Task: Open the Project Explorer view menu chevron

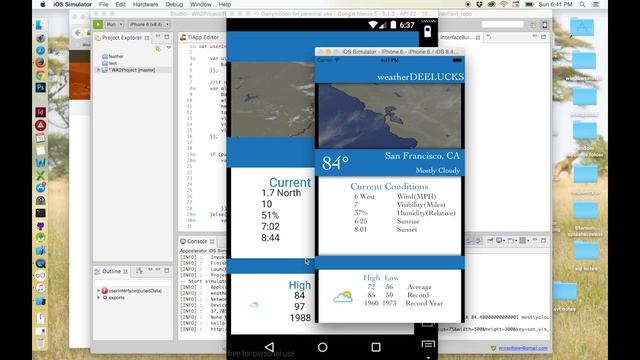Action: click(169, 48)
